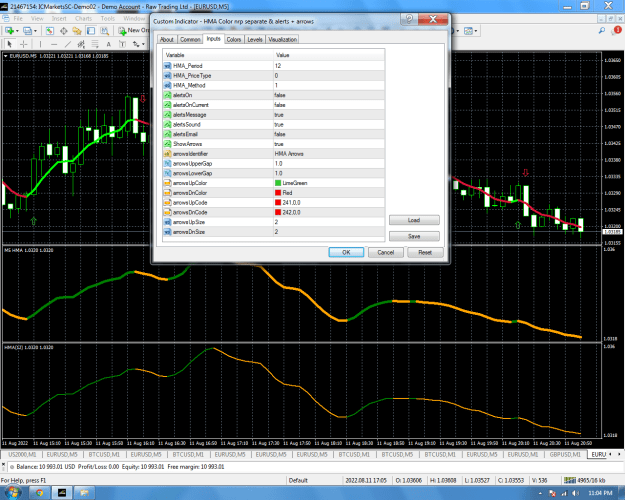Screen dimensions: 625x500
Task: Switch to the Levels tab
Action: (255, 39)
